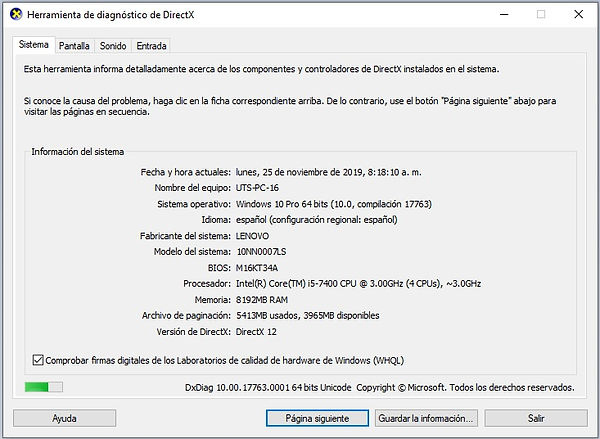
Task: Click the window title Herramienta de diagnóstico
Action: pos(111,15)
